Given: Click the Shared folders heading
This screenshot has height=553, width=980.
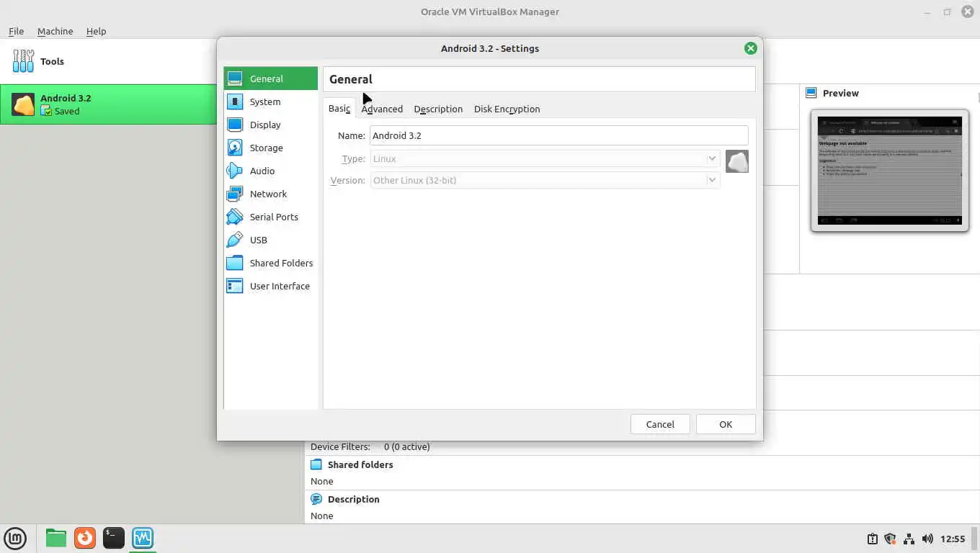Looking at the screenshot, I should click(x=360, y=464).
